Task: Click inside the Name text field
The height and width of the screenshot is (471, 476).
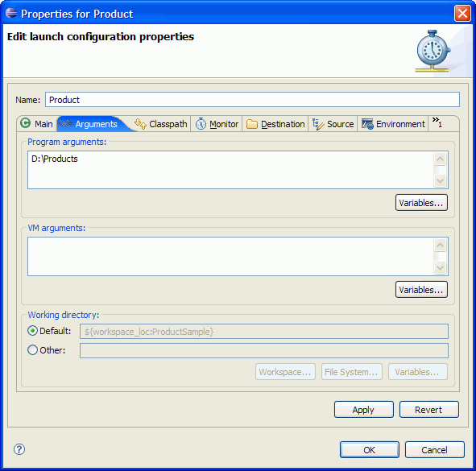Action: pos(252,100)
